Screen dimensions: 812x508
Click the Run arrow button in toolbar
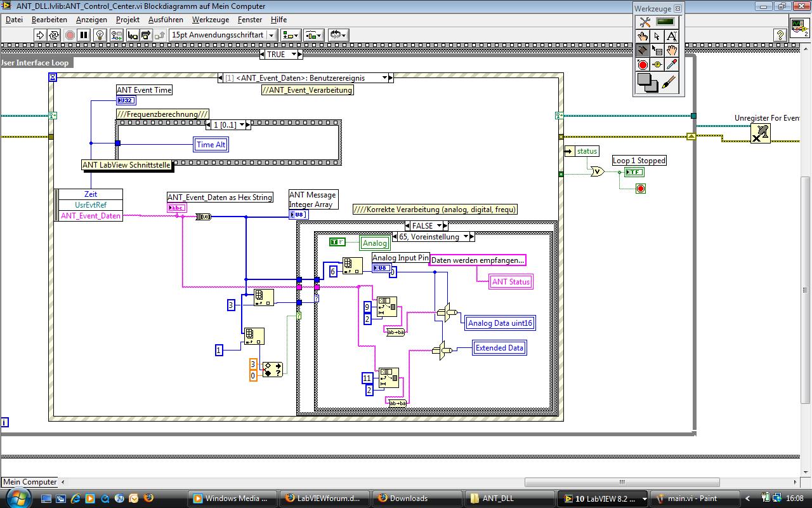[x=40, y=36]
